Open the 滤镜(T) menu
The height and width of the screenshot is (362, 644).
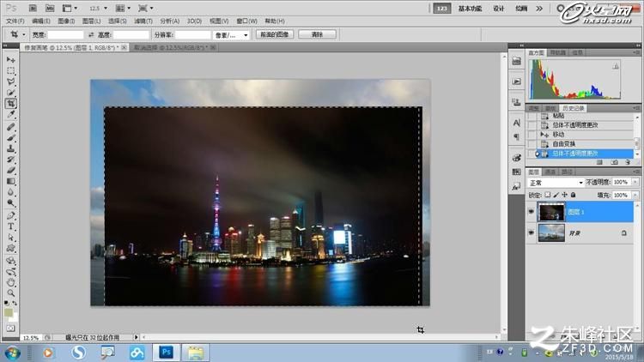tap(143, 21)
